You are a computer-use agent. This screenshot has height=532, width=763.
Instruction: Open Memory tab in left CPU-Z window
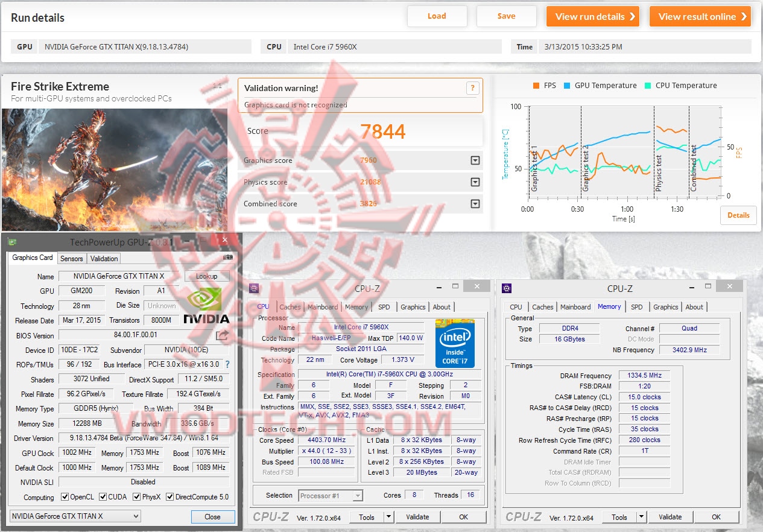(x=356, y=307)
